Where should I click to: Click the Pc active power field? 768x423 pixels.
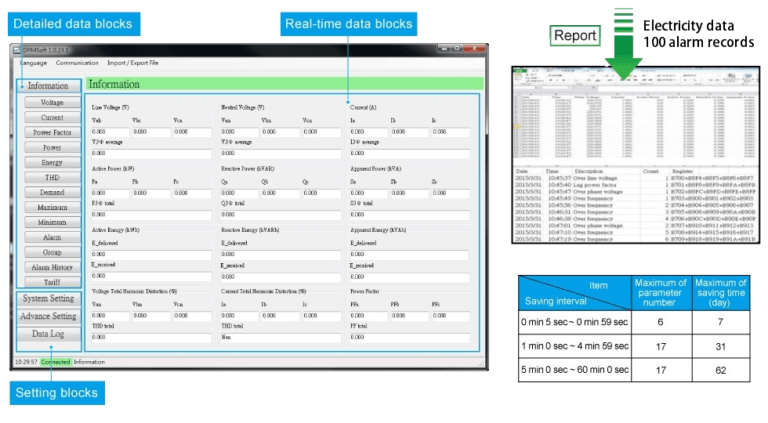click(192, 193)
